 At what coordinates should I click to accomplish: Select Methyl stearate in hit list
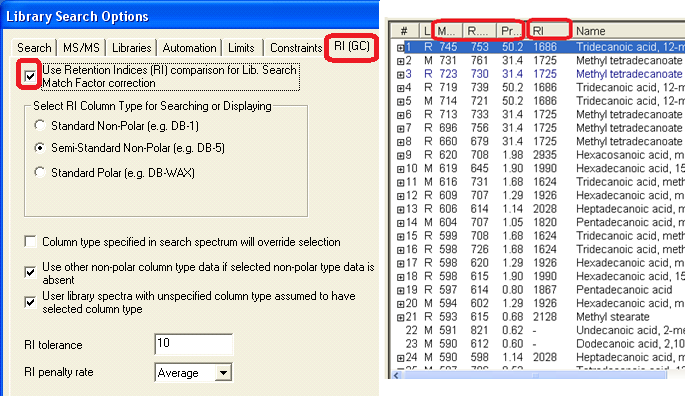click(613, 317)
